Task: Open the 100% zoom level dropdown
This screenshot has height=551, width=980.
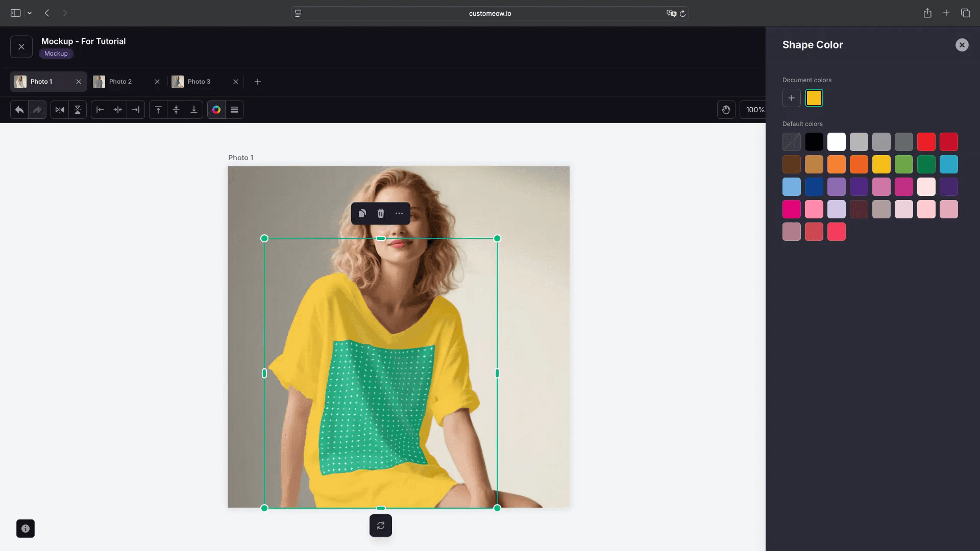Action: [x=754, y=110]
